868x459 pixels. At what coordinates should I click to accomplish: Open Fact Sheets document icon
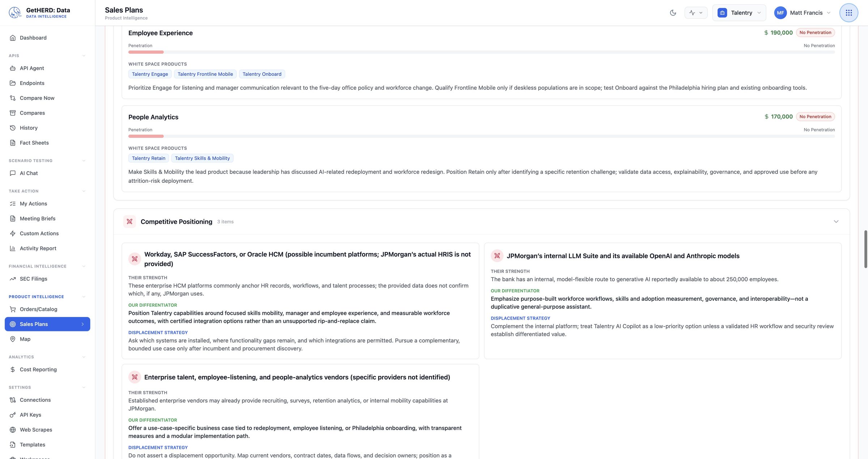tap(13, 143)
